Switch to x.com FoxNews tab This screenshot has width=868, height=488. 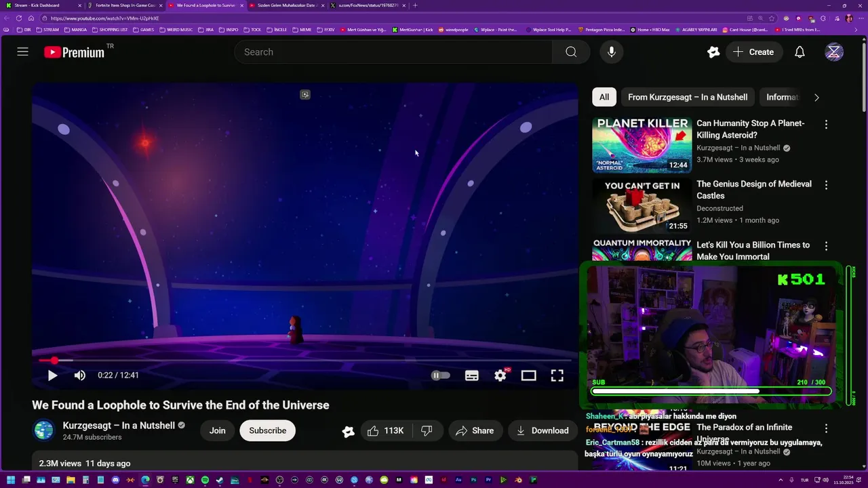click(x=366, y=5)
